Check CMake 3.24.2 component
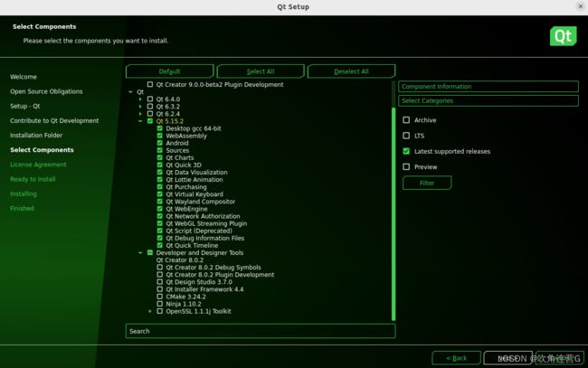Viewport: 588px width, 368px height. coord(160,297)
